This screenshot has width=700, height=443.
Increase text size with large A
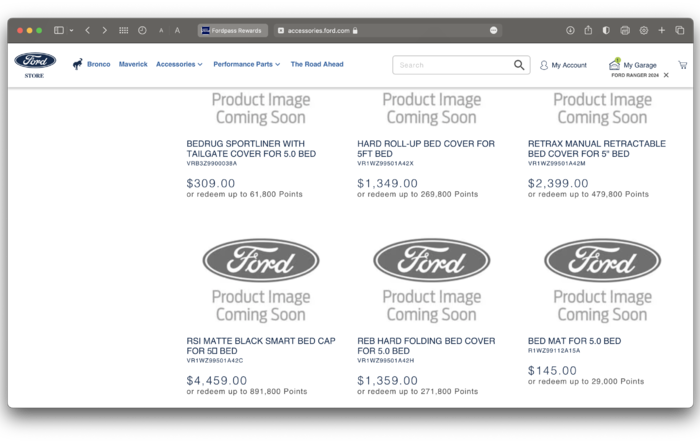tap(177, 30)
